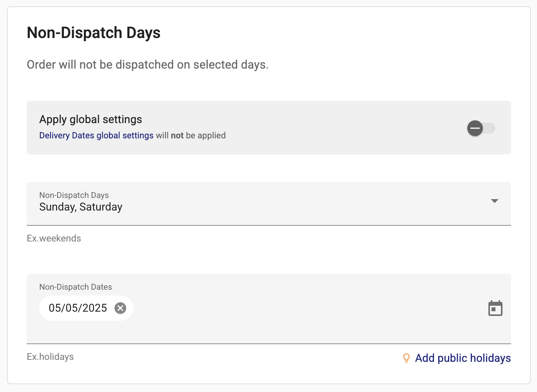This screenshot has height=392, width=537.
Task: Click the Non-Dispatch Days field label
Action: [x=74, y=195]
